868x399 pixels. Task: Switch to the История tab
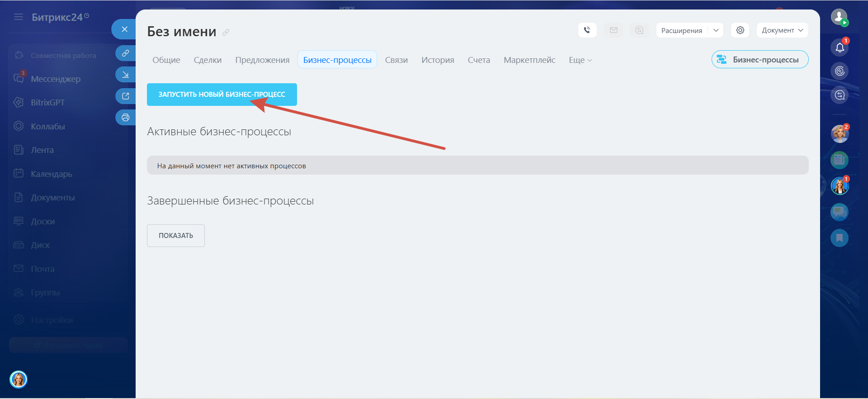point(438,60)
